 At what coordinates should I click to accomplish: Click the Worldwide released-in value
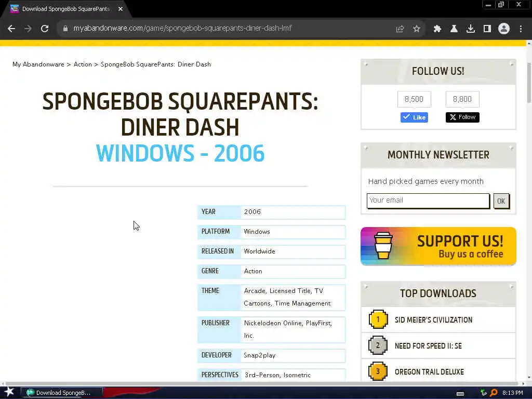(260, 251)
